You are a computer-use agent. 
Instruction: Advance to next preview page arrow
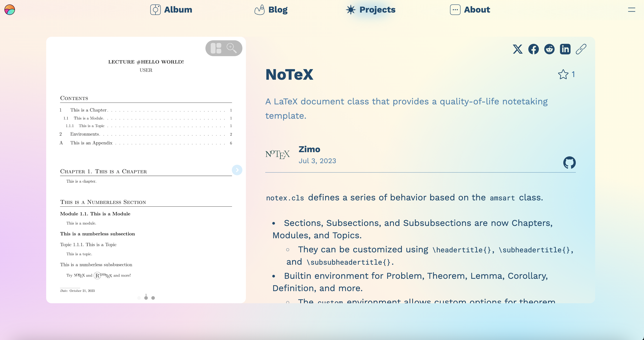(237, 170)
